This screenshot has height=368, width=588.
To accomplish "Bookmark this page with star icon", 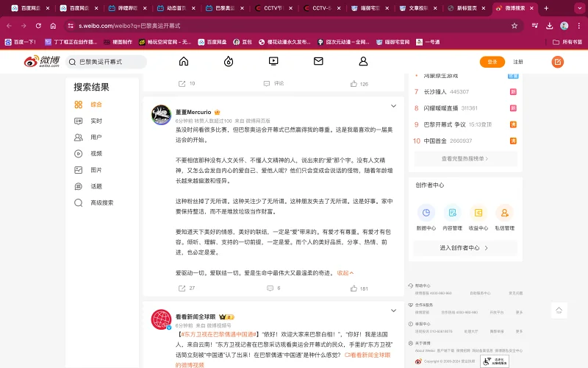I will (x=514, y=26).
